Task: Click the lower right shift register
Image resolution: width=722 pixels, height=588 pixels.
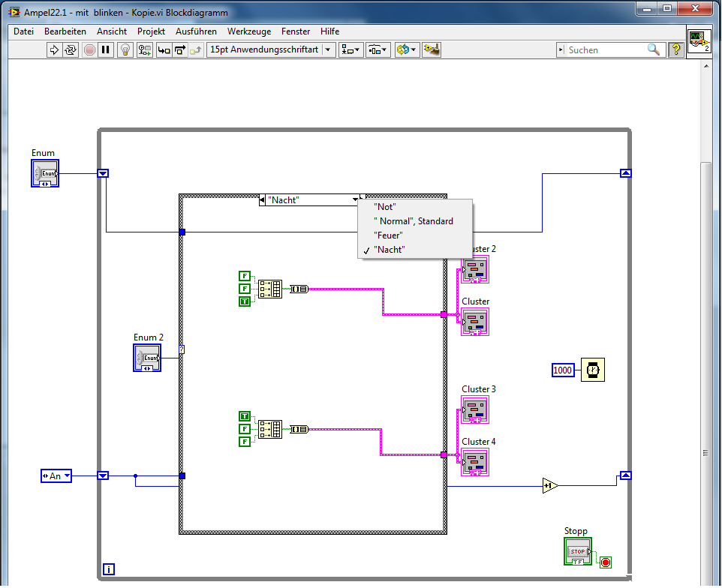Action: 625,475
